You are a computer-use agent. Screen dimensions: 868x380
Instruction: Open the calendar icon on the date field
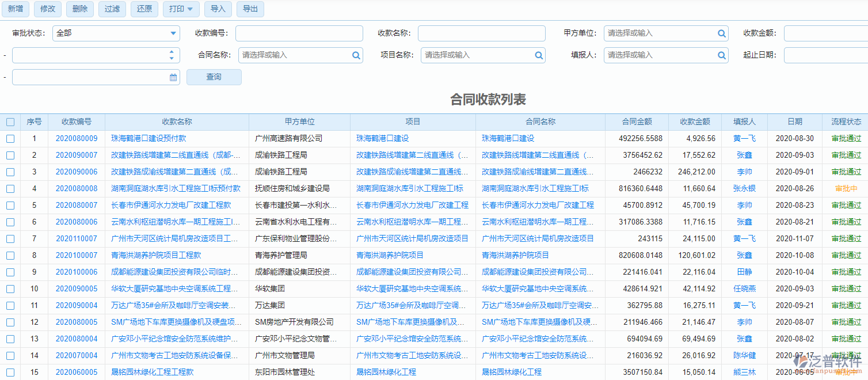tap(172, 77)
